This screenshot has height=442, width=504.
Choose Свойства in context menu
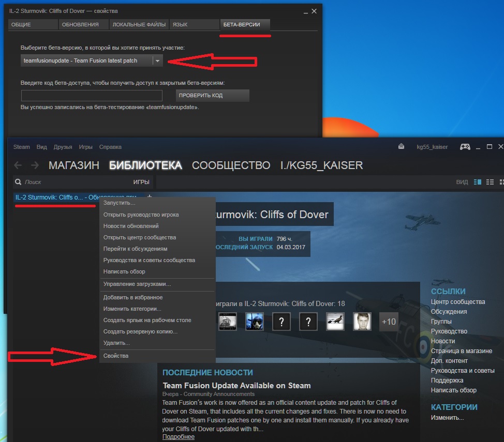[x=157, y=356]
